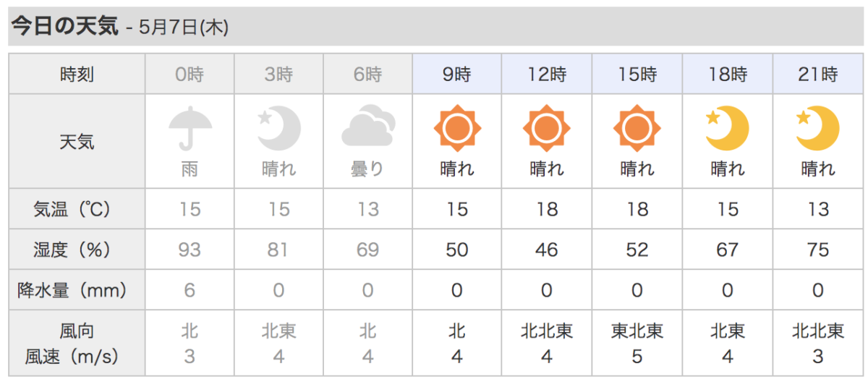
Task: Click the cloudy icon at 6時
Action: (368, 128)
